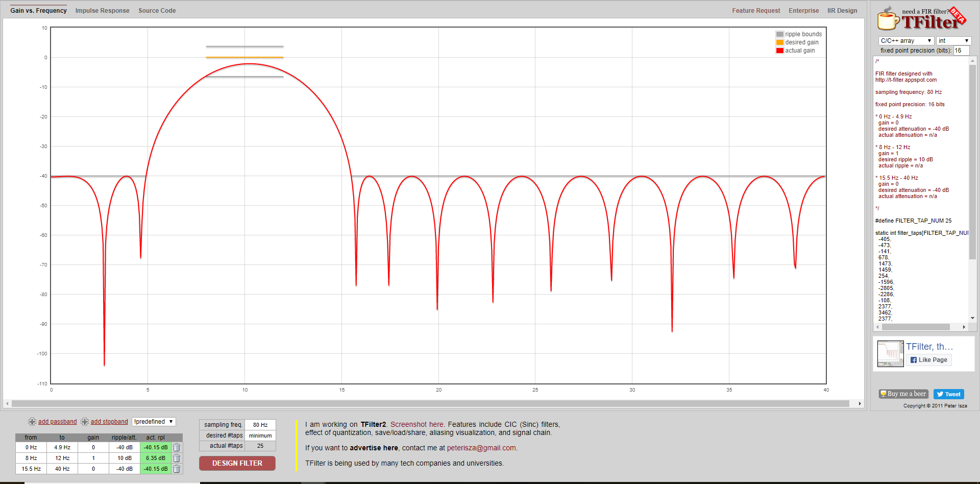Click the Facebook icon on Like Page
980x484 pixels.
pyautogui.click(x=914, y=360)
